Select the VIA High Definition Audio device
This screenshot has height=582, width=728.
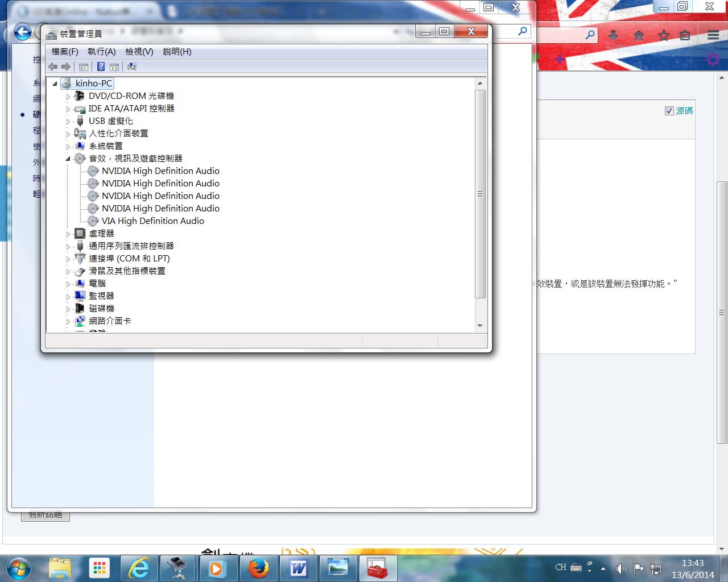click(x=153, y=221)
